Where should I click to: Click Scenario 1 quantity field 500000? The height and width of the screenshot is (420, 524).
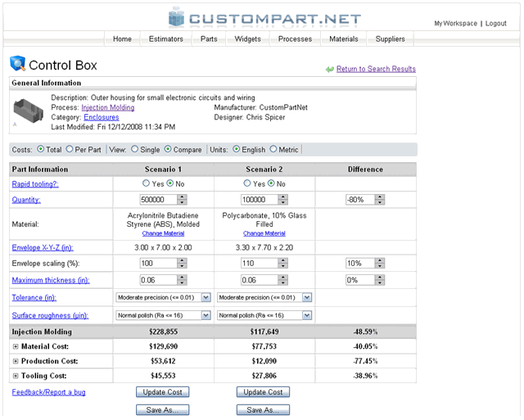[x=158, y=200]
